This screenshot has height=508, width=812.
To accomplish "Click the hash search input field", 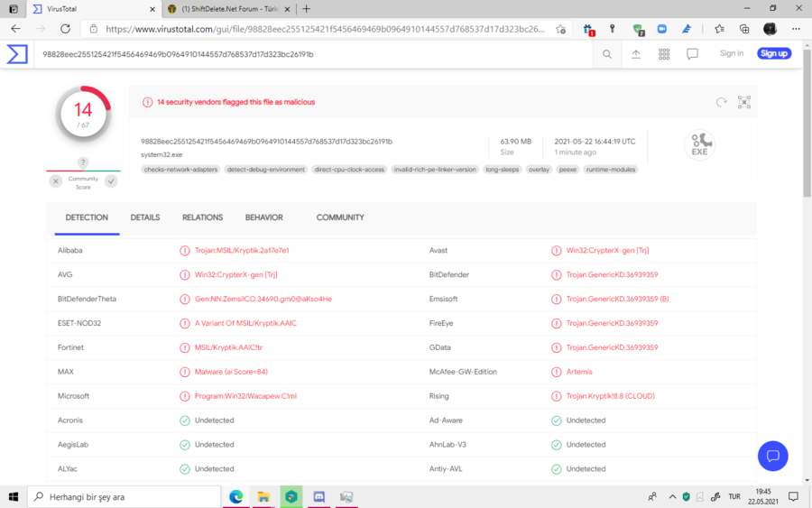I will [313, 54].
